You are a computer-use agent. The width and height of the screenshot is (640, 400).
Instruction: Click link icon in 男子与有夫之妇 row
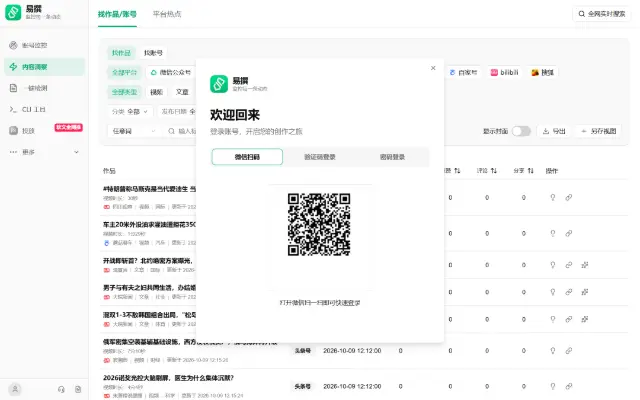coord(569,292)
